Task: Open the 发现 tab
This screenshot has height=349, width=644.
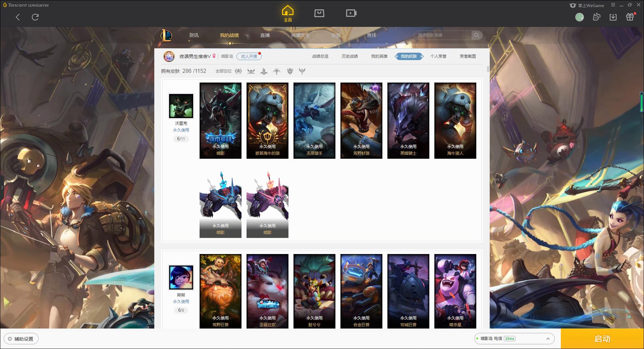Action: 336,35
